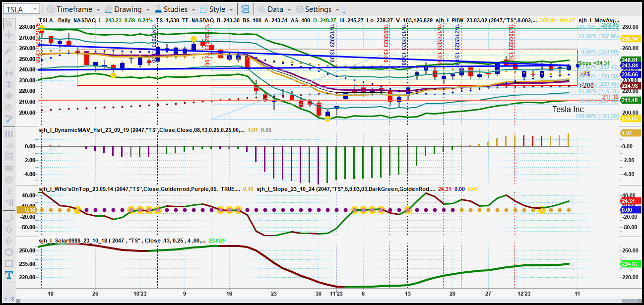644x305 pixels.
Task: Choose the three vertical bars tool
Action: click(x=8, y=134)
